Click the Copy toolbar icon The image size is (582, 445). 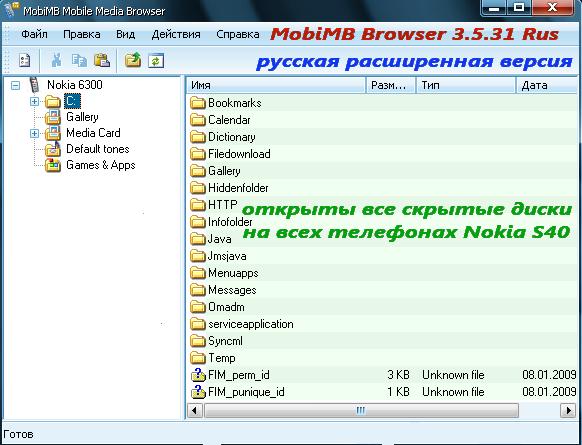[x=79, y=60]
